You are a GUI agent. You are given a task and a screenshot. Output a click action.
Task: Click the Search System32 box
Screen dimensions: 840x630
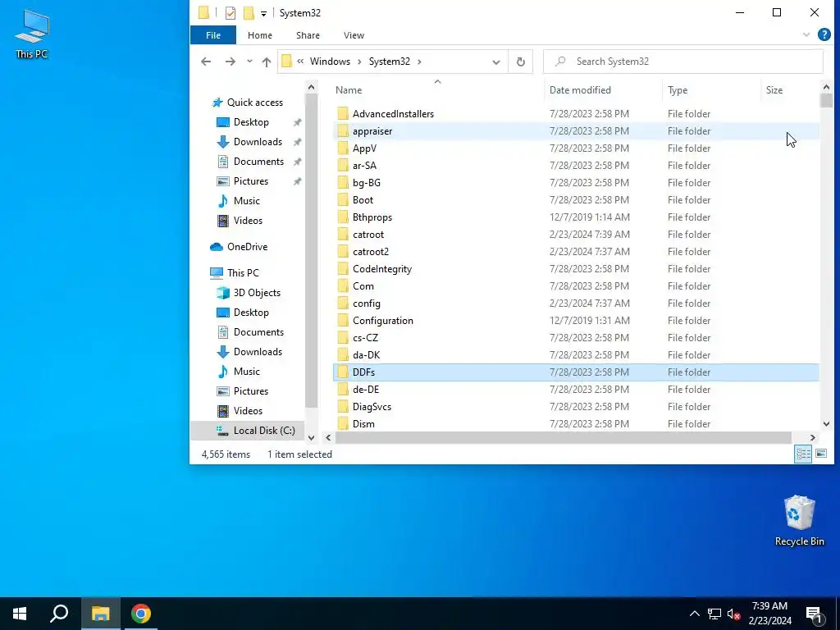click(x=683, y=62)
